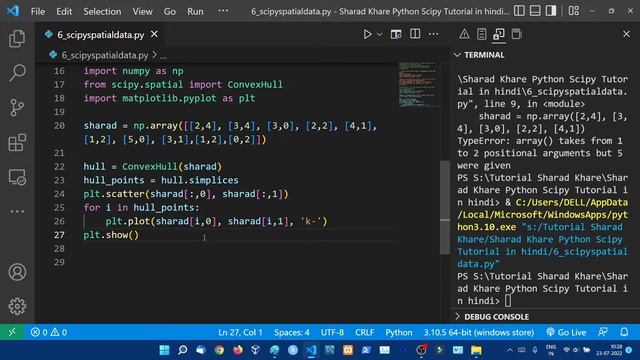The height and width of the screenshot is (360, 640).
Task: Expand the DEBUG CONSOLE section
Action: [496, 317]
